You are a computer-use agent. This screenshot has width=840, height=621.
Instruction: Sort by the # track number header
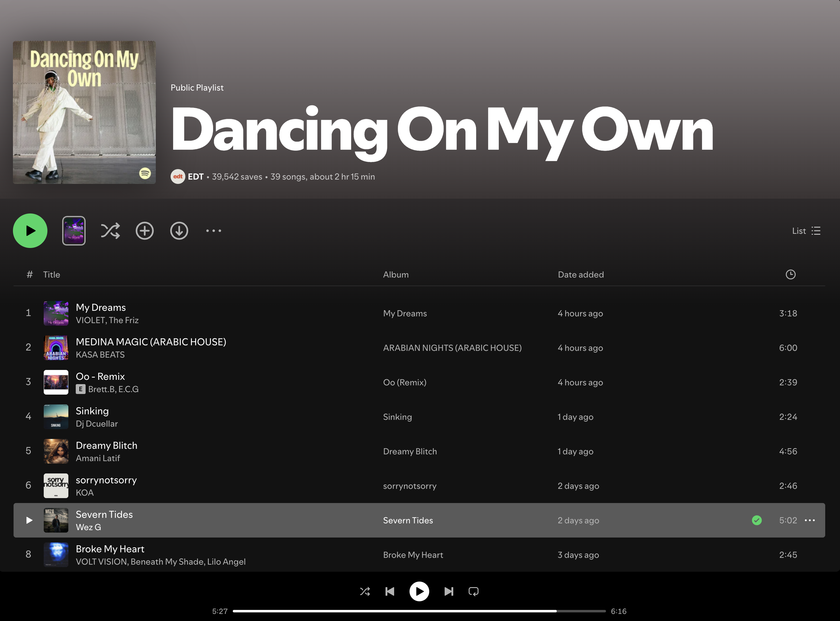[30, 274]
